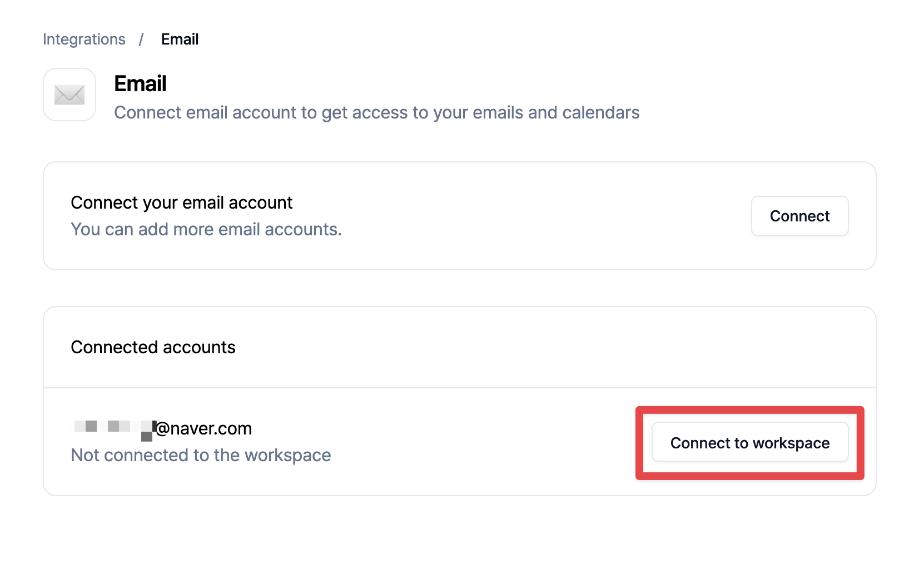Click the email description subtitle text

[376, 113]
